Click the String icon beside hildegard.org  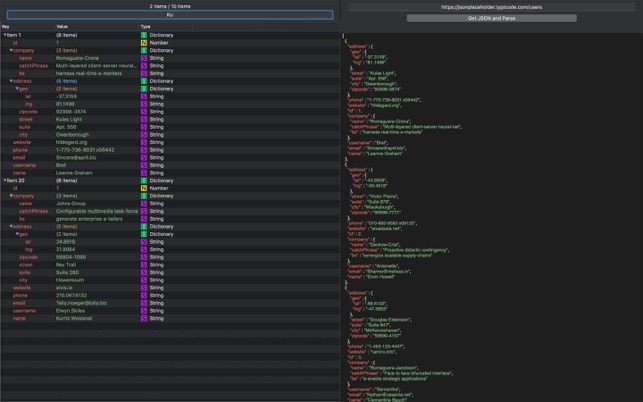[x=144, y=142]
